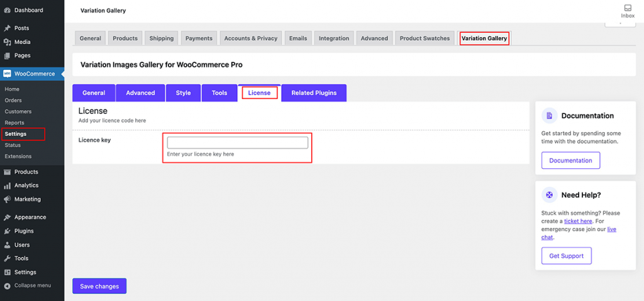Screen dimensions: 644x301
Task: Open the top General settings tab
Action: point(91,38)
